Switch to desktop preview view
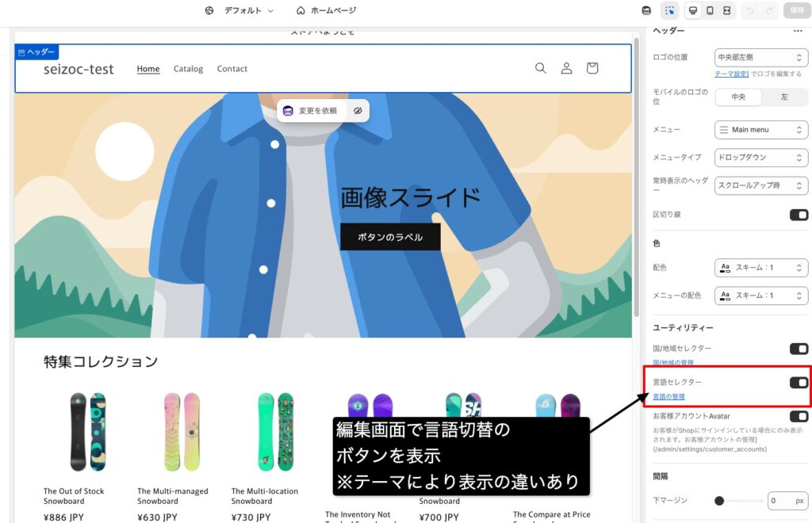Screen dimensions: 812x523 coord(694,10)
